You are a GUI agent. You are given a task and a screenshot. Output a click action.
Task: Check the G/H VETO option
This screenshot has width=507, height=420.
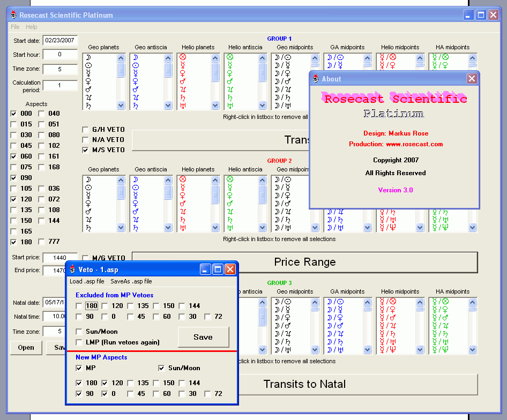pyautogui.click(x=85, y=130)
